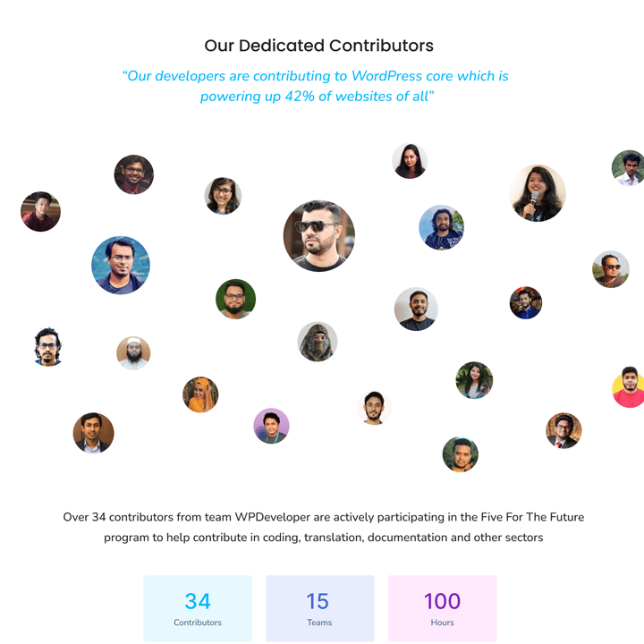This screenshot has width=644, height=644.
Task: Click the 34 Contributors stat card
Action: click(198, 608)
